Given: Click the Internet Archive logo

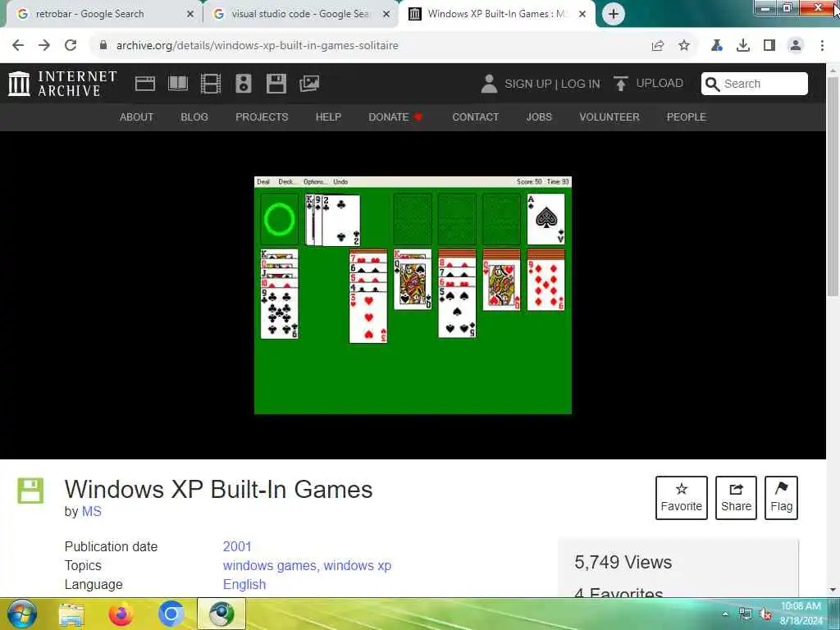Looking at the screenshot, I should [x=62, y=84].
